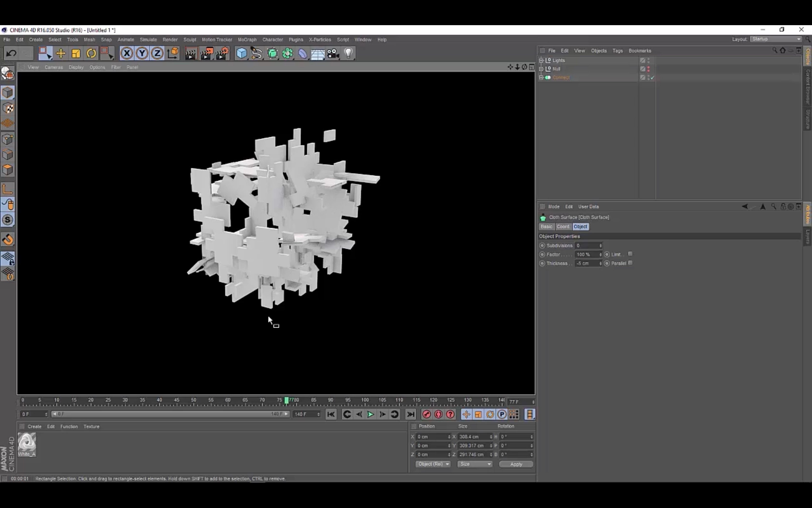Toggle the Limit checkbox
Screen dimensions: 812x508
[x=630, y=254]
